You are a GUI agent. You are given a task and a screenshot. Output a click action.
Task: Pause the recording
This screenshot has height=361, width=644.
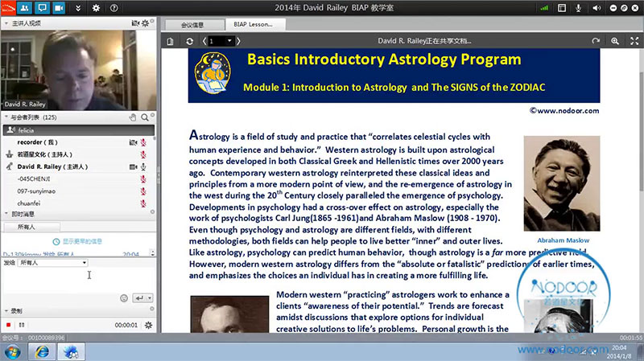[x=22, y=325]
